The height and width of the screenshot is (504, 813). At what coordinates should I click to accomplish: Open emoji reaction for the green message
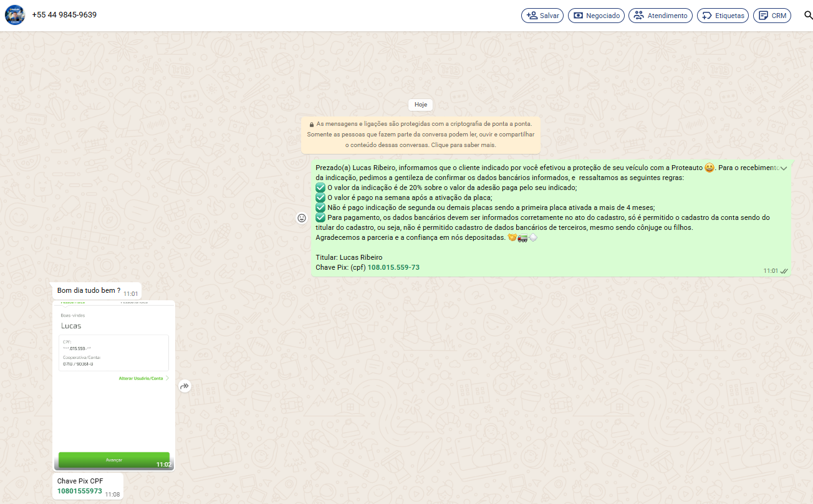(302, 218)
